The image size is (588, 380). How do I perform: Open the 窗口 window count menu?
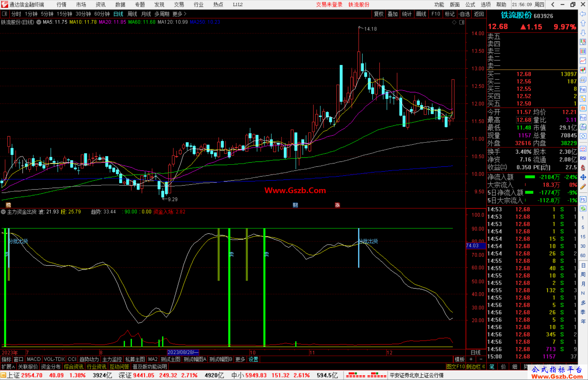19,359
